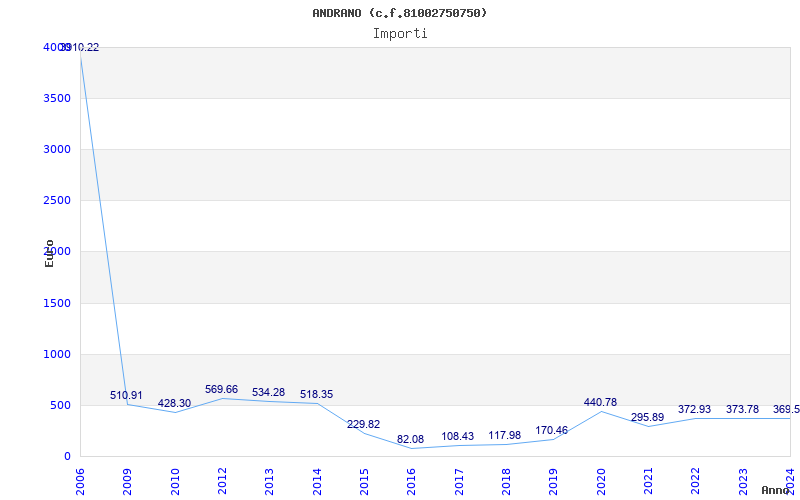Select the 3500 y-axis tick label
The height and width of the screenshot is (500, 800).
(57, 98)
